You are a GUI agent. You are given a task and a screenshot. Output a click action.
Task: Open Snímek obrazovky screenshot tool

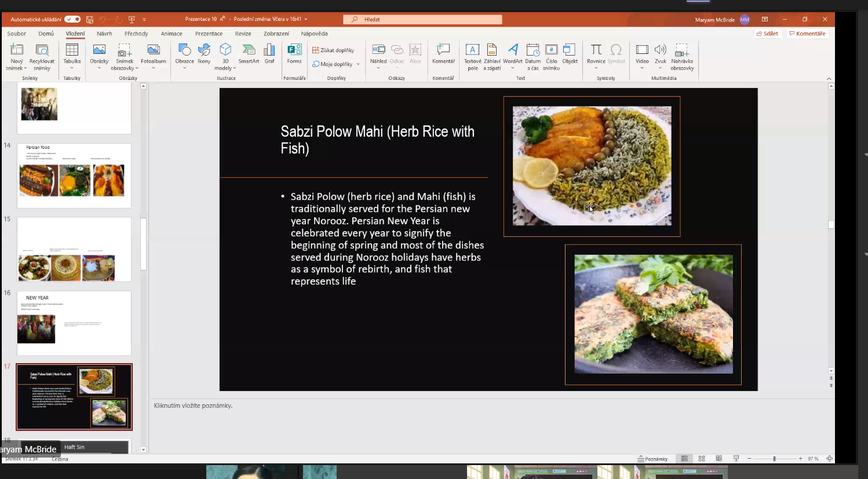(x=125, y=57)
